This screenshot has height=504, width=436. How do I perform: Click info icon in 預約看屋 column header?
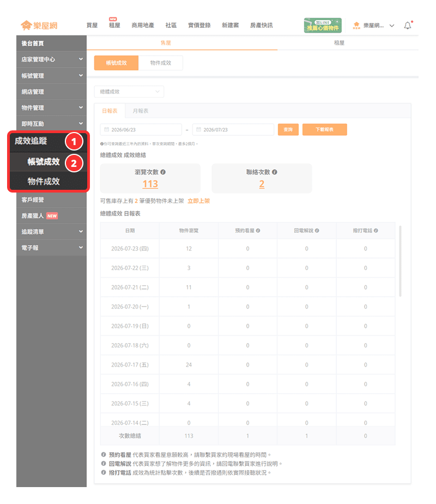(258, 231)
